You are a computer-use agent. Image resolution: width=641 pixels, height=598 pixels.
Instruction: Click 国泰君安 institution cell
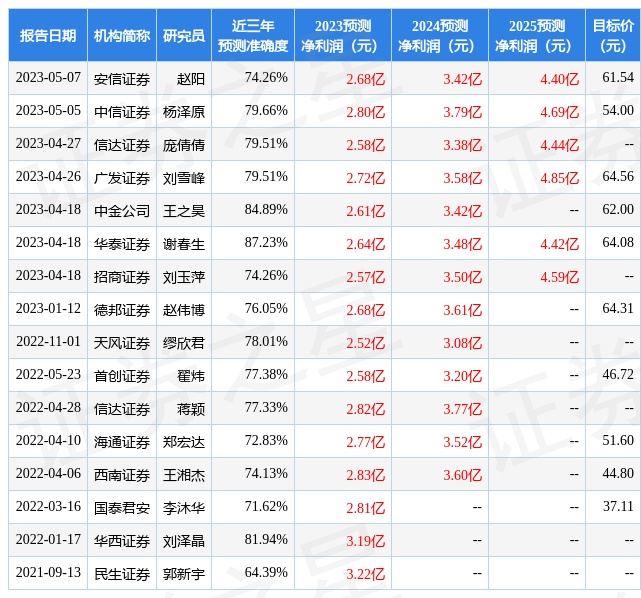click(x=122, y=509)
